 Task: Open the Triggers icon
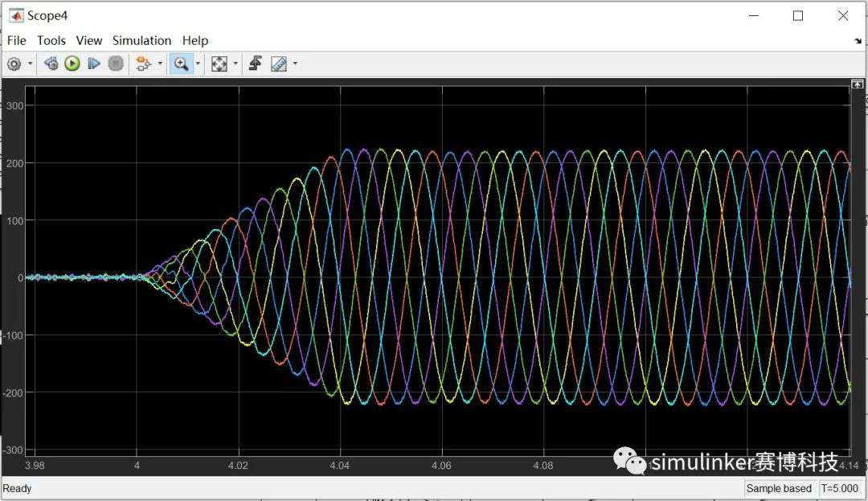[x=256, y=64]
